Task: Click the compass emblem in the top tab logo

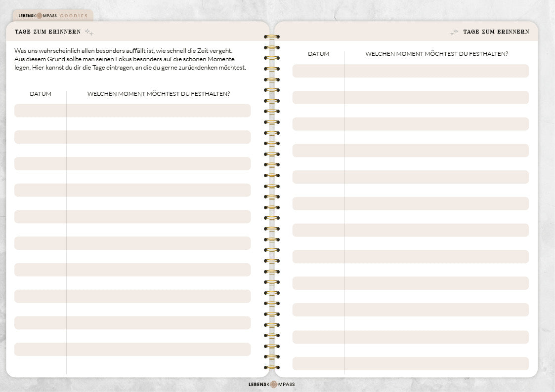Action: 39,16
